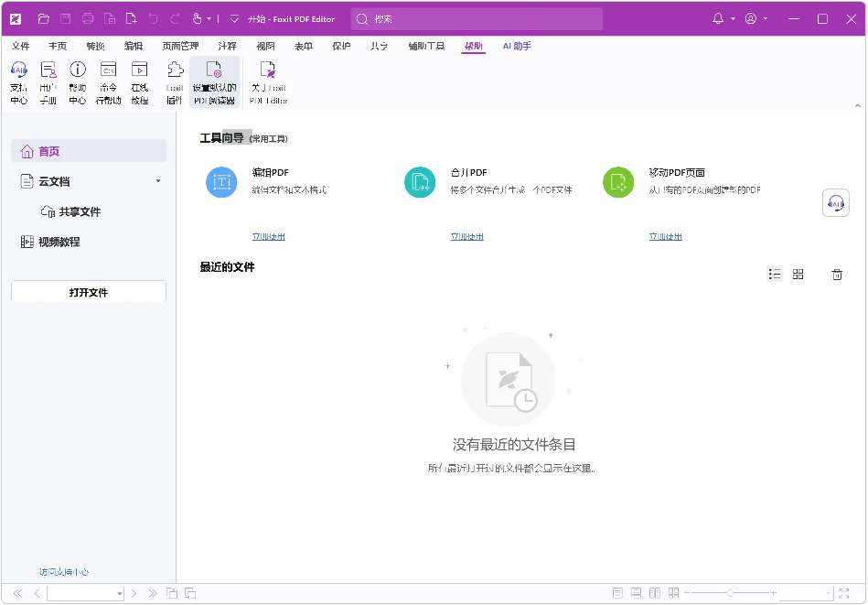Switch recent files to thumbnail grid view
Viewport: 868px width, 605px height.
pyautogui.click(x=798, y=275)
